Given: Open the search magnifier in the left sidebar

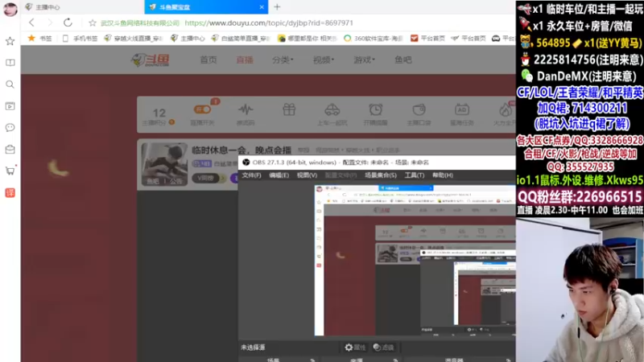Looking at the screenshot, I should [10, 84].
